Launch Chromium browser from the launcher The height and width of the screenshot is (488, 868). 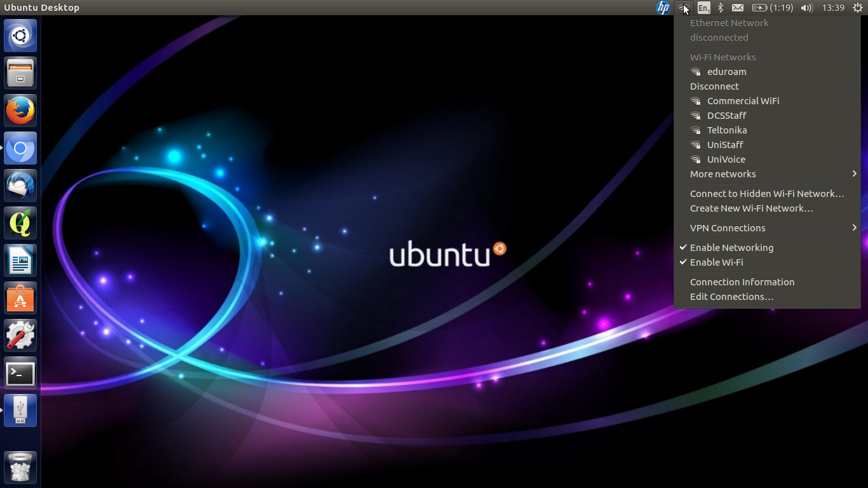[20, 148]
